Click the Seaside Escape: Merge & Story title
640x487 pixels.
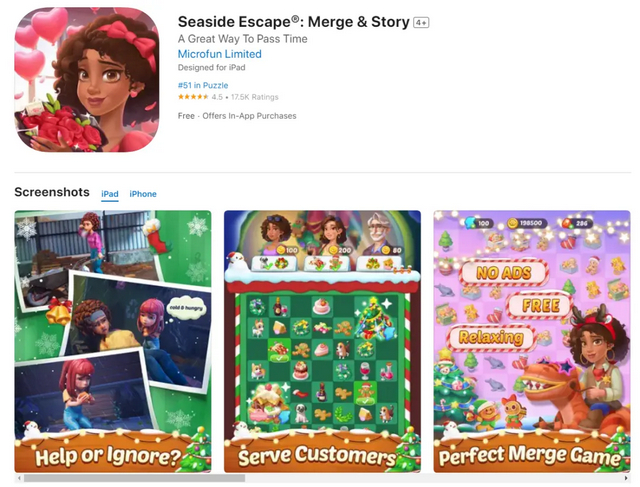point(293,22)
